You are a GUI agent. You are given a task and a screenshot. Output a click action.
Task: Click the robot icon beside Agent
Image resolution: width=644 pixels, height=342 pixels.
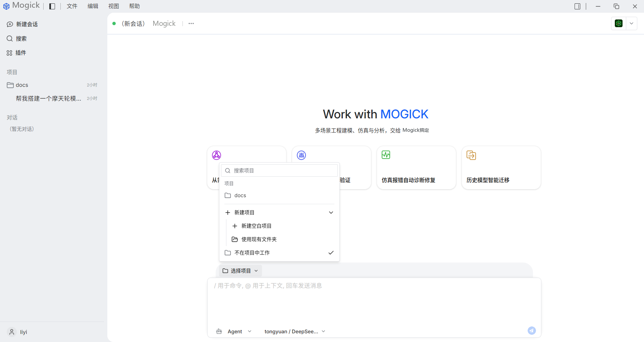pyautogui.click(x=219, y=331)
